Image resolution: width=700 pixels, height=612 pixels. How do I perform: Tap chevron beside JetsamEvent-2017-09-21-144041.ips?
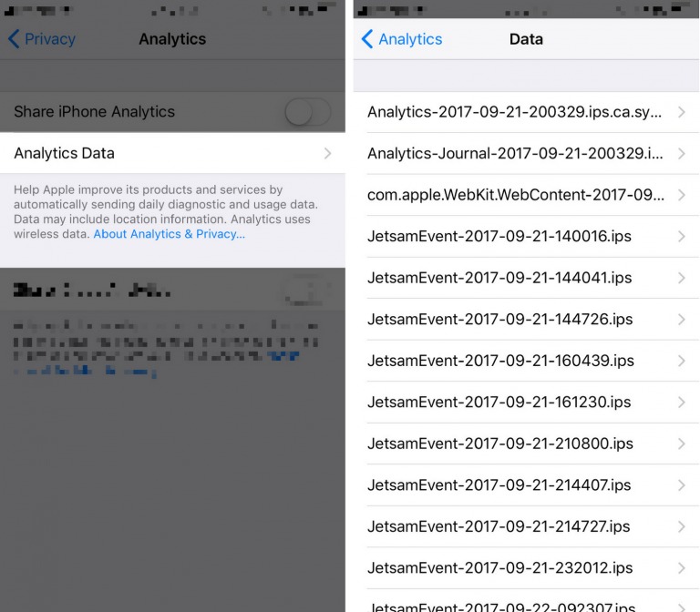681,278
